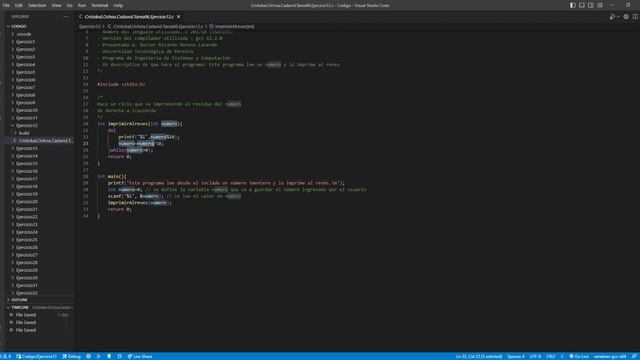Click the Ejercicio12 breadcrumb segment
The width and height of the screenshot is (640, 360).
click(90, 26)
